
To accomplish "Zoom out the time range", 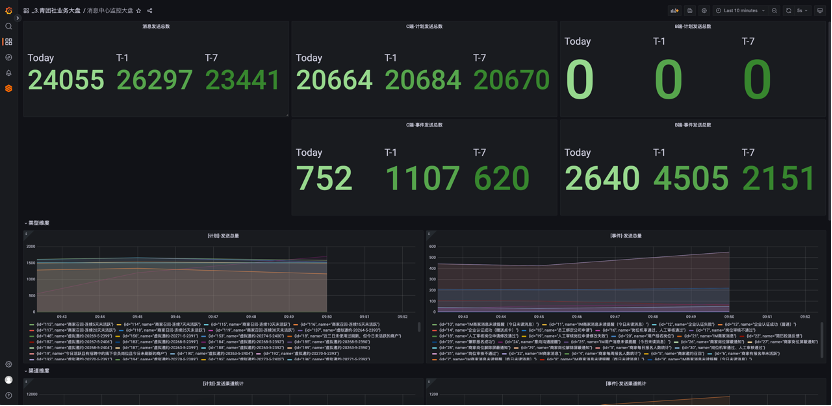I will [773, 10].
